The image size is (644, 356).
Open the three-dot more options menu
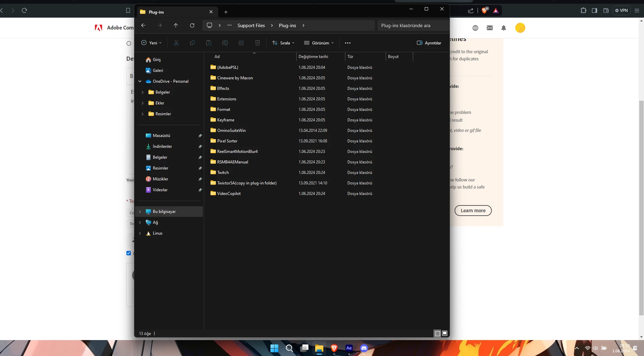[348, 43]
